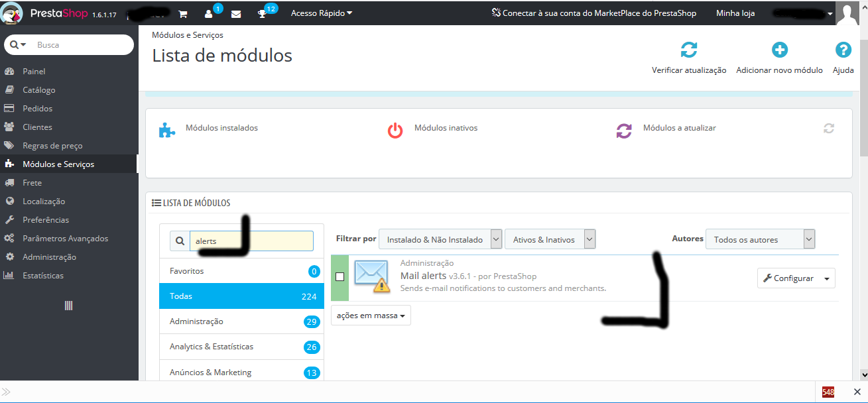The height and width of the screenshot is (403, 868).
Task: Expand the Acesso Rápido dropdown
Action: pos(322,13)
